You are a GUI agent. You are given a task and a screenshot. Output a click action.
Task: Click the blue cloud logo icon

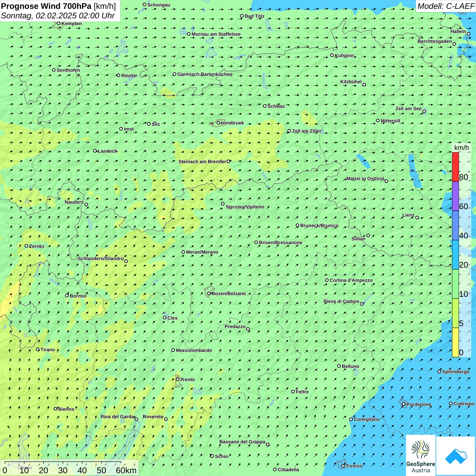(456, 456)
